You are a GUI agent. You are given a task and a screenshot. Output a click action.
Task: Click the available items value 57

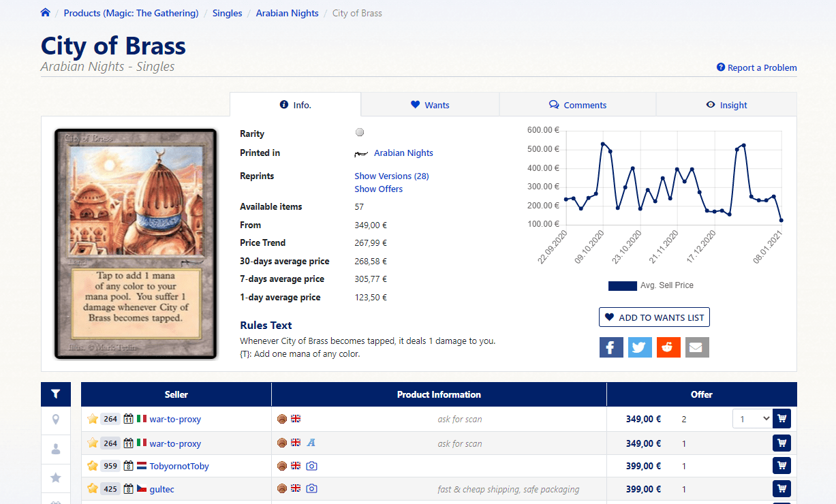[359, 206]
